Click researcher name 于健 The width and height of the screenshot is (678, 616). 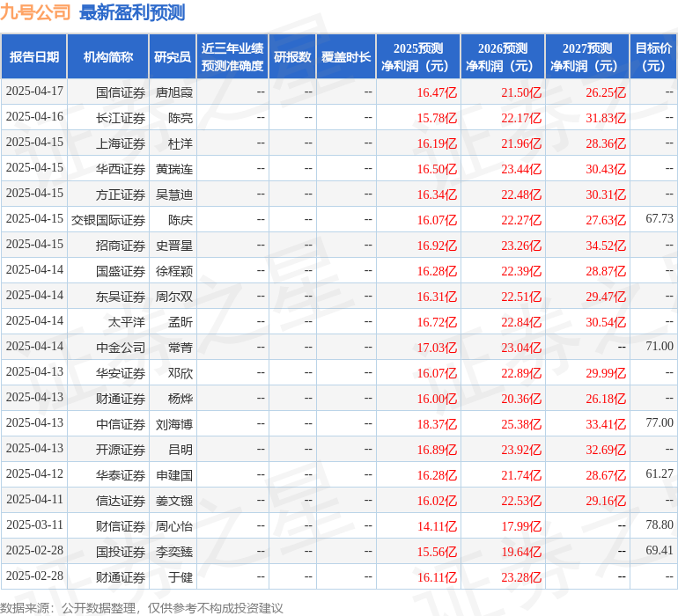pyautogui.click(x=181, y=576)
